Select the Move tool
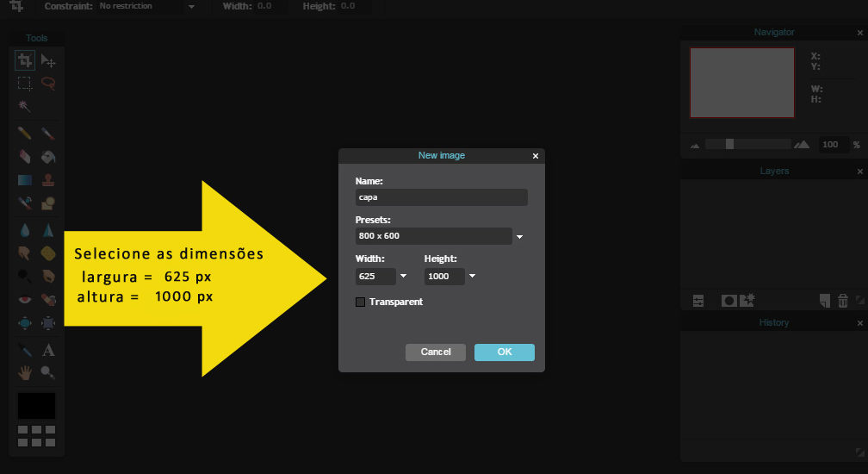868x474 pixels. pos(49,60)
